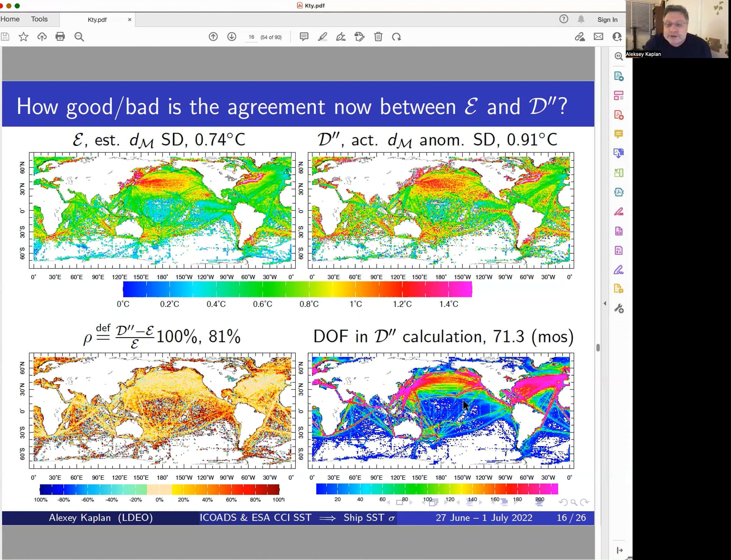Add a sticky note comment

pyautogui.click(x=304, y=37)
